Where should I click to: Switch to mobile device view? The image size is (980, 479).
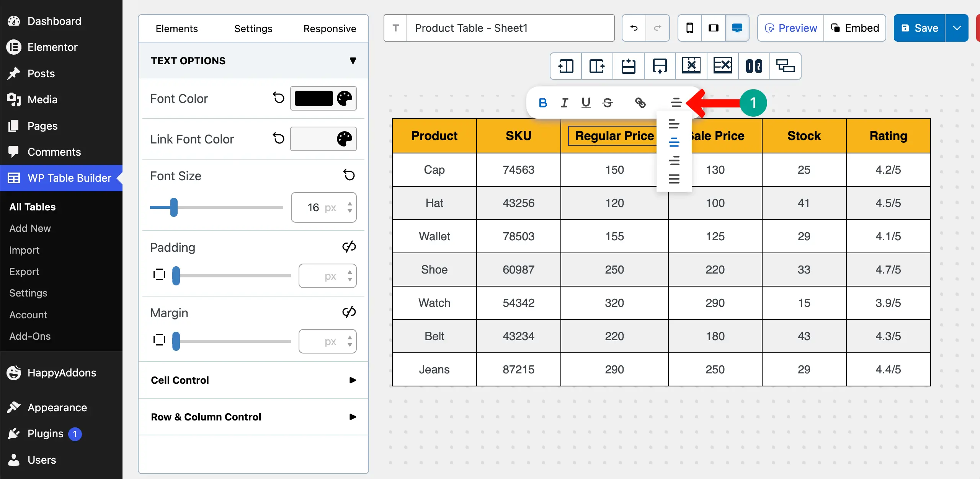click(x=689, y=28)
